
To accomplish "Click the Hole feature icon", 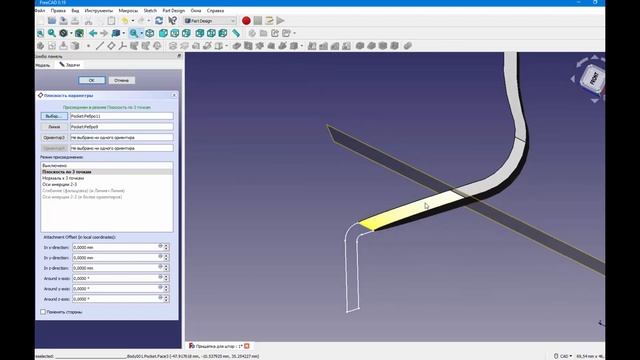I will tap(248, 46).
